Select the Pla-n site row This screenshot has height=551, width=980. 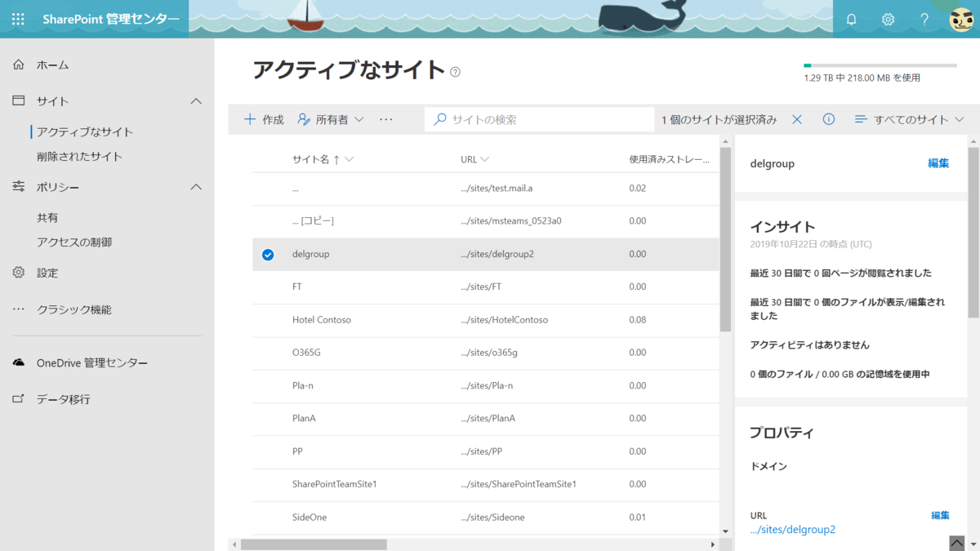486,385
